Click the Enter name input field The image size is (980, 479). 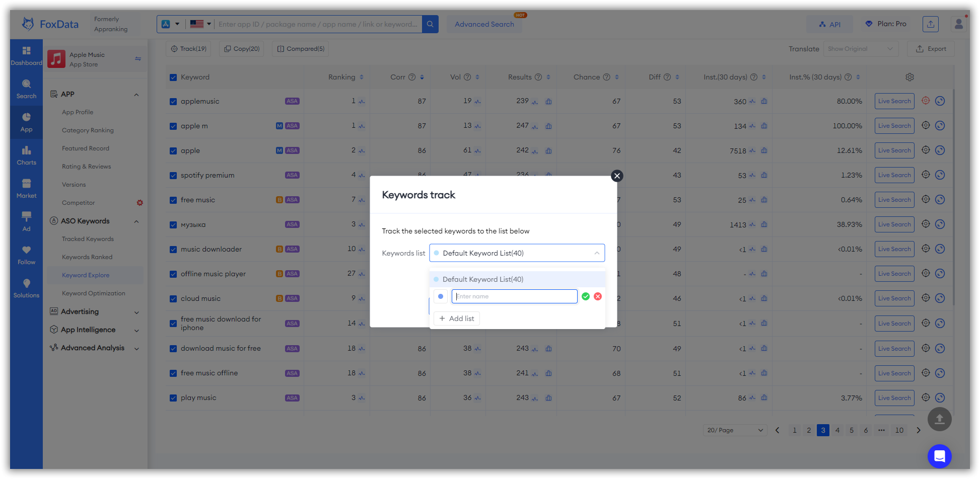click(x=514, y=296)
